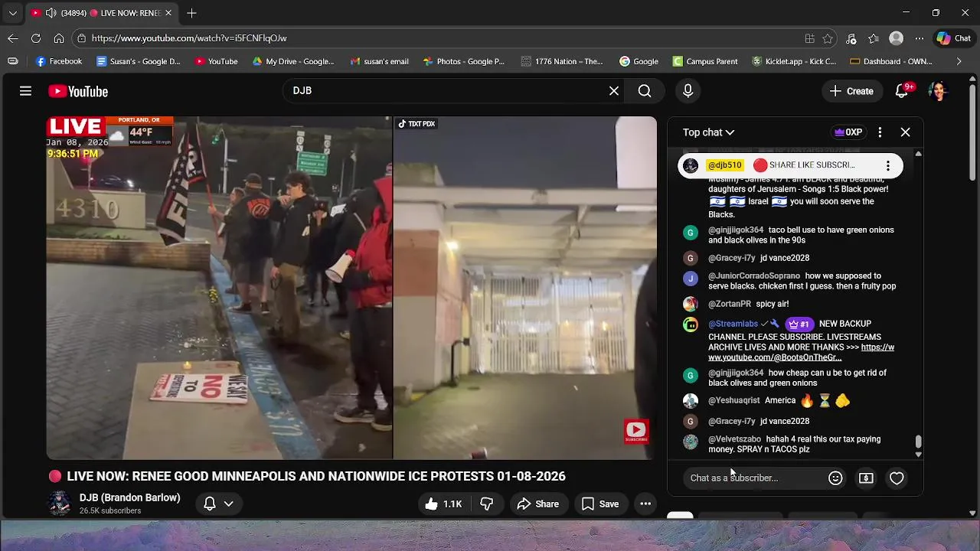Open the BootsOnTheGr... backup channel link

pos(801,352)
